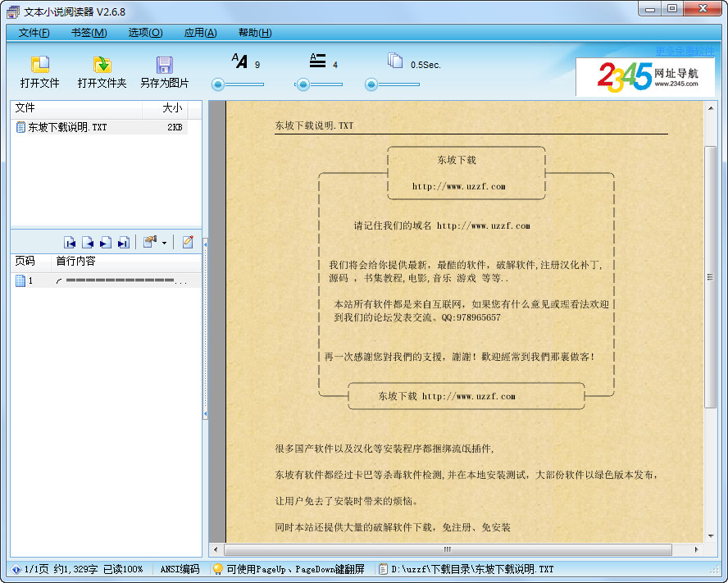Maximize the reader window
The height and width of the screenshot is (583, 728).
point(671,9)
